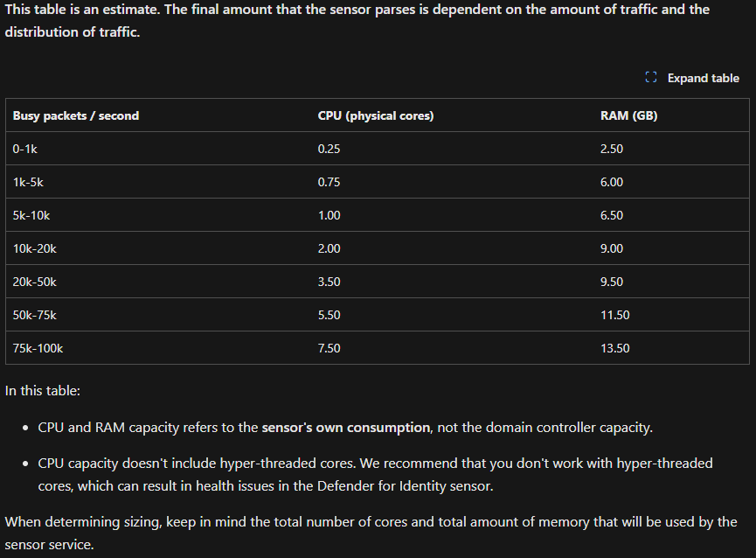The image size is (756, 558).
Task: Select the Busy packets per second column header
Action: (x=75, y=115)
